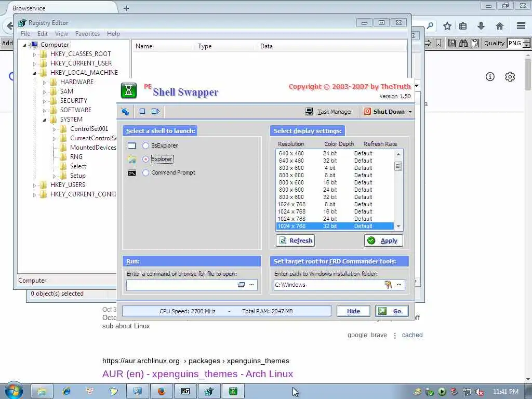Open the AUR xpenguins_themes Arch Linux link
The image size is (532, 399).
pyautogui.click(x=197, y=374)
